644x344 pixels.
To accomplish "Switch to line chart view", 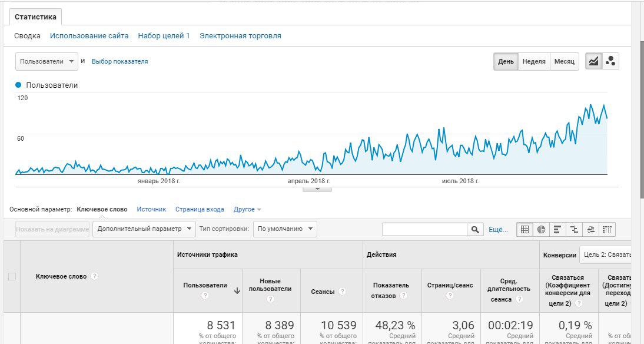I will click(x=593, y=61).
